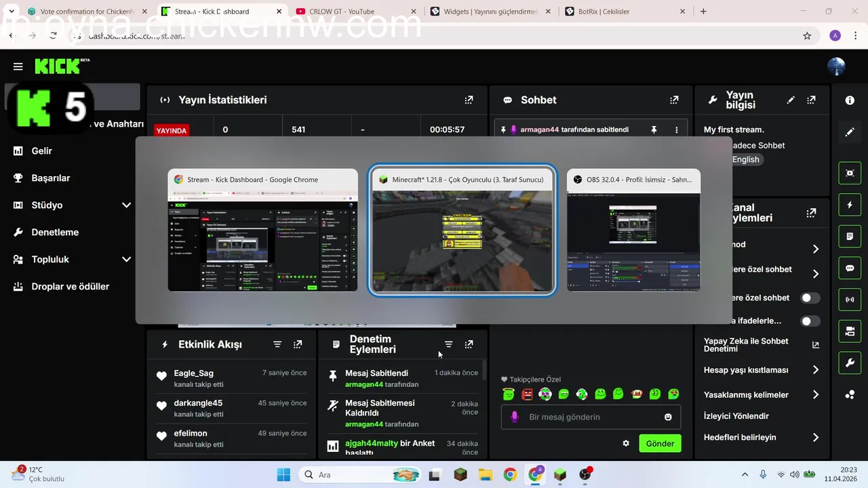Unpin the pinned chat message
The width and height of the screenshot is (868, 488).
click(x=654, y=129)
